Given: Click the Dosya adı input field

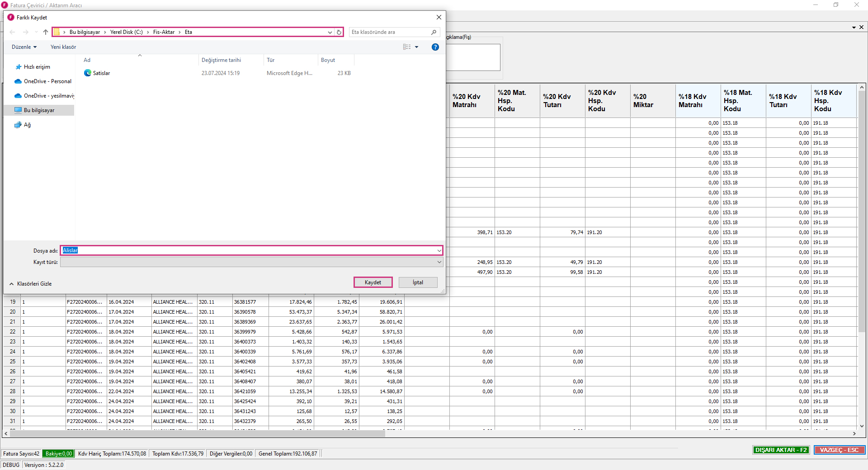Looking at the screenshot, I should tap(249, 250).
